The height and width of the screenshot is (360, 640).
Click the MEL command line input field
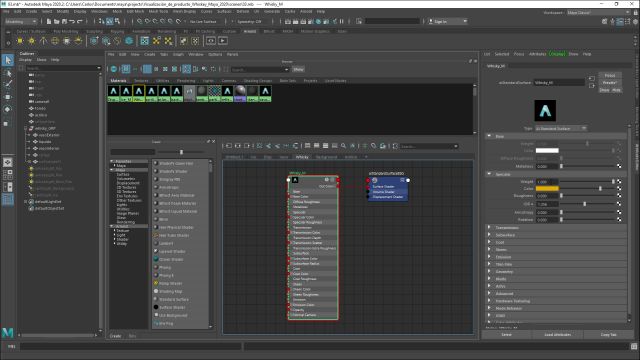[x=131, y=347]
